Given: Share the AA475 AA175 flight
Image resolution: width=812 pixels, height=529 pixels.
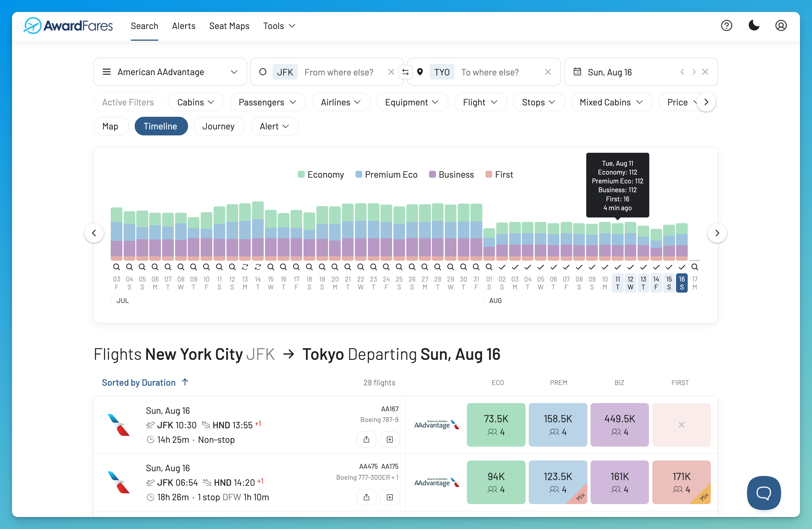Looking at the screenshot, I should point(366,497).
